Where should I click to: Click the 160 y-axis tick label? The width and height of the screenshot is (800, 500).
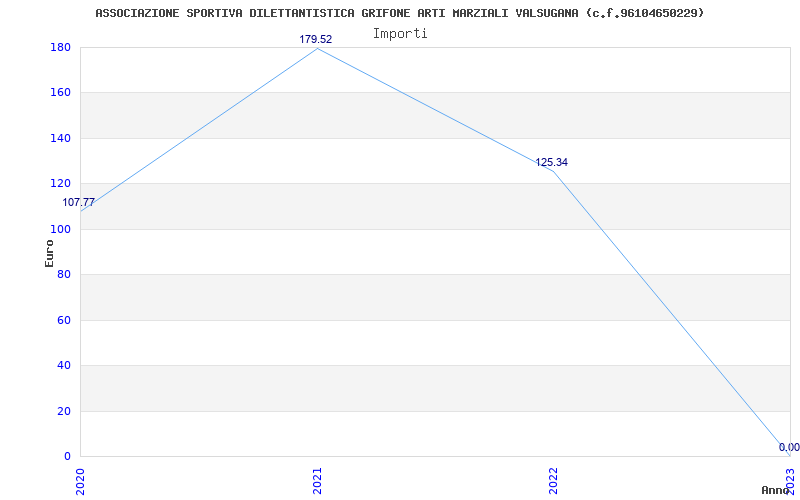coord(60,93)
